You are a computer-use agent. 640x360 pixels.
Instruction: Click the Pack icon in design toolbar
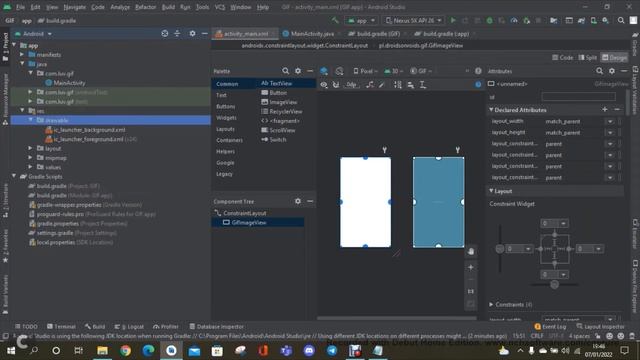[x=397, y=84]
